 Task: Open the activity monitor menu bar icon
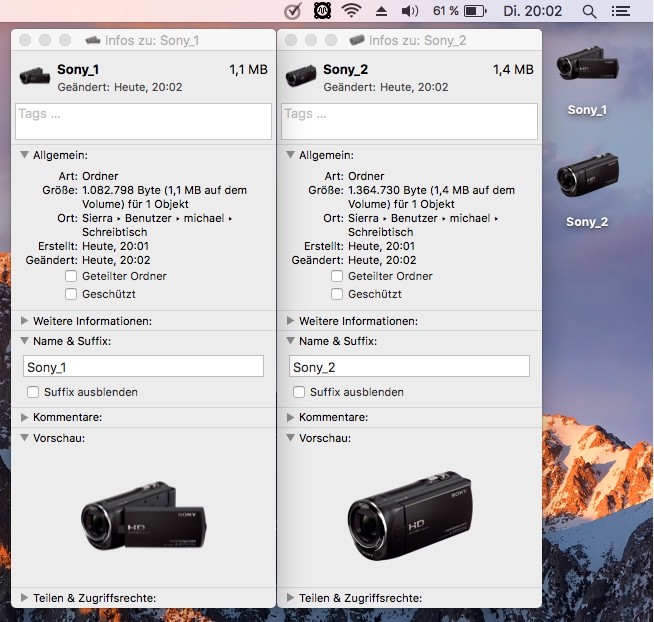322,11
